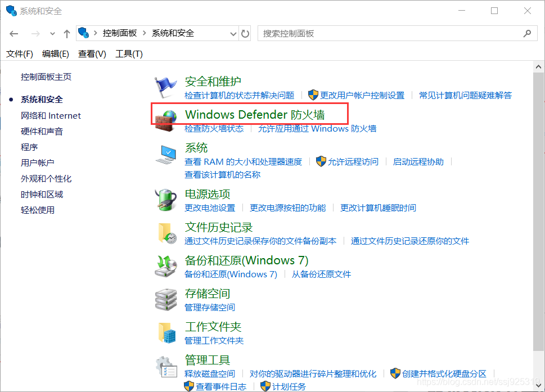The height and width of the screenshot is (392, 545).
Task: Click the 系统 computer monitor icon
Action: 165,154
